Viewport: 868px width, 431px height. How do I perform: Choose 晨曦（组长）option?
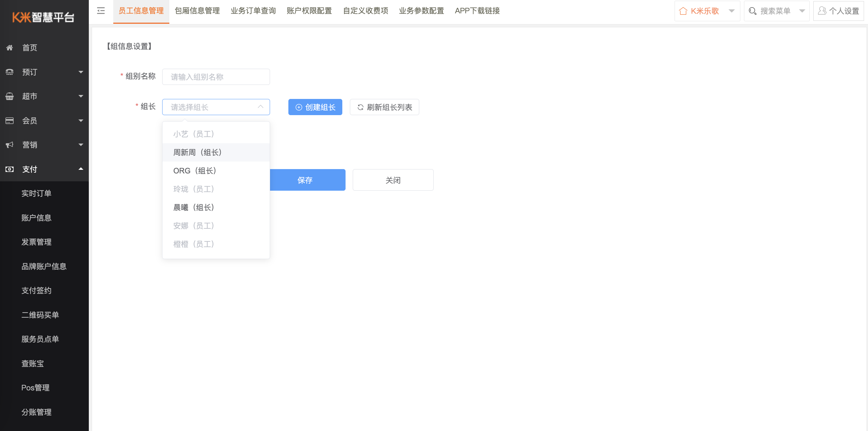click(x=194, y=208)
